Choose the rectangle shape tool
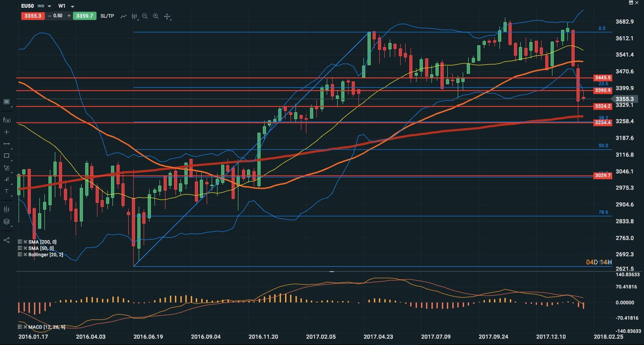Image resolution: width=644 pixels, height=345 pixels. pyautogui.click(x=6, y=156)
